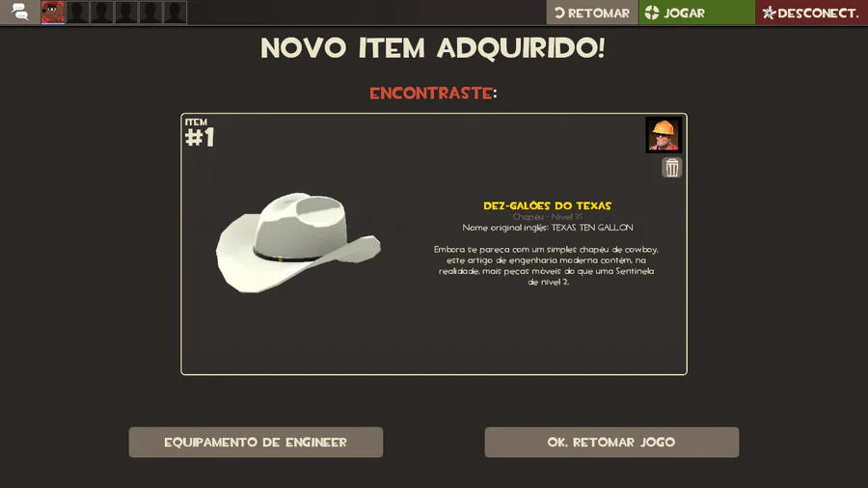
Task: Open EQUIPAMENTO DE ENGINEER loadout
Action: click(x=256, y=442)
